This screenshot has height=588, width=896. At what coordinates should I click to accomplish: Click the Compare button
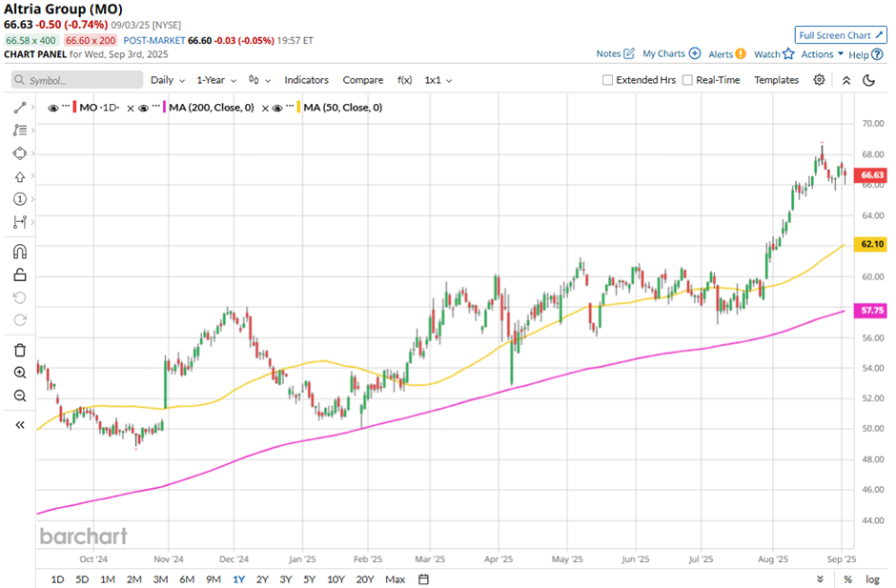[363, 80]
